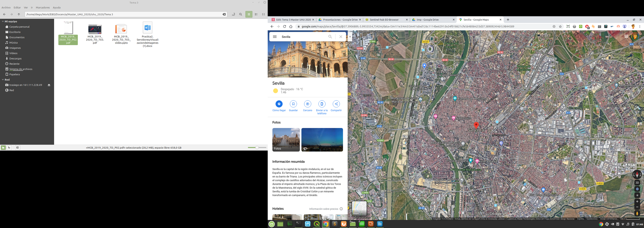Toggle location entry mode button
The height and width of the screenshot is (228, 644).
tap(233, 14)
